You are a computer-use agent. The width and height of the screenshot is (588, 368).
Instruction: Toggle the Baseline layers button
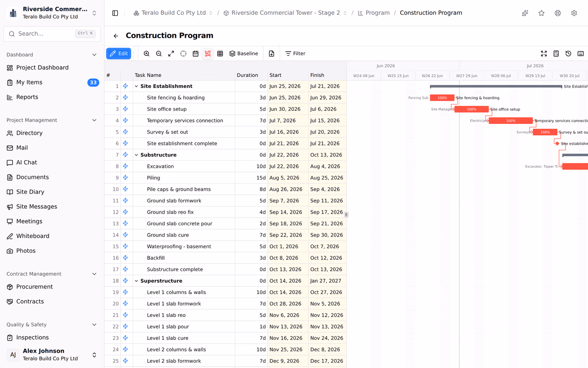pyautogui.click(x=244, y=53)
